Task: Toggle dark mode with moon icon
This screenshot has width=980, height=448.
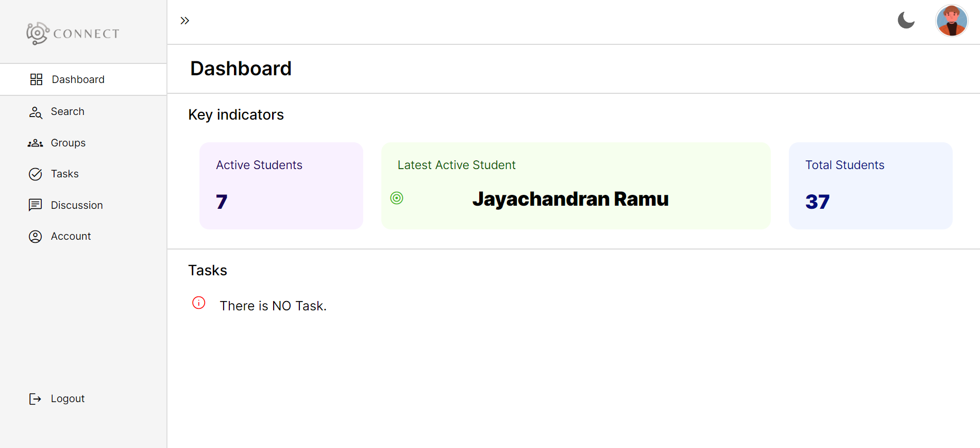Action: click(x=906, y=21)
